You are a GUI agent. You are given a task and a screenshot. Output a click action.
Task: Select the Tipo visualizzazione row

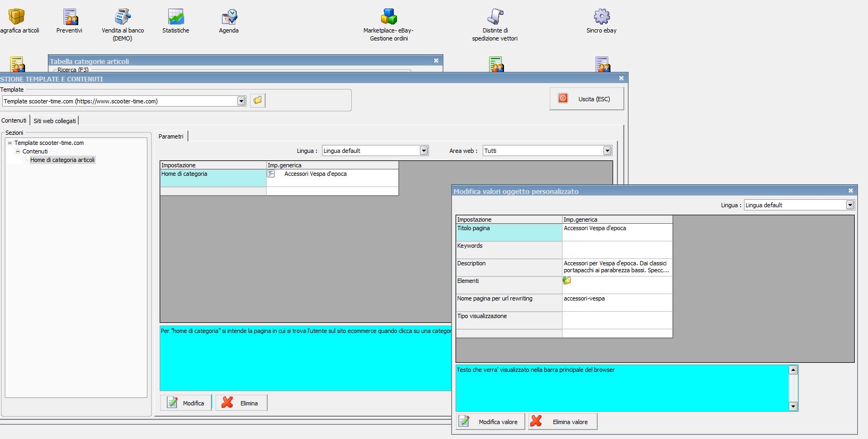[509, 320]
